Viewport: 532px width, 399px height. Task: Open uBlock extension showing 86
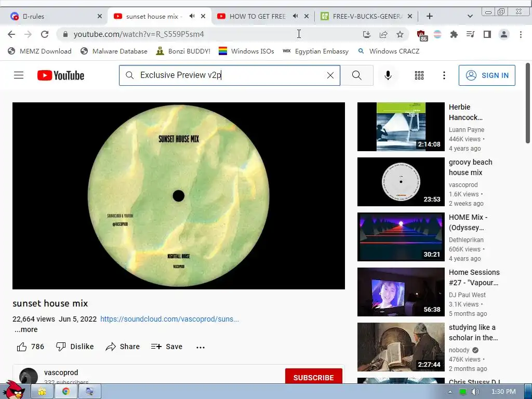[x=421, y=35]
